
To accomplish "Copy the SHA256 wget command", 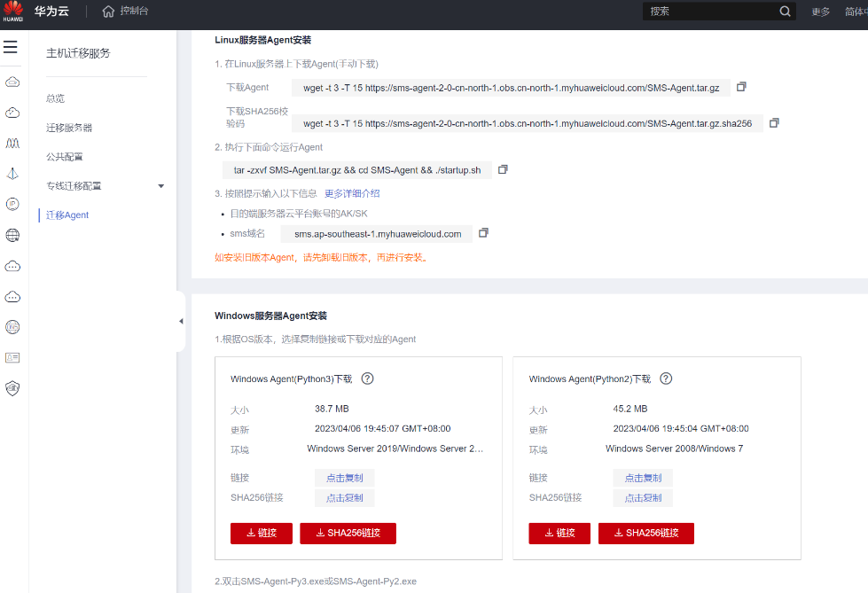I will click(774, 123).
